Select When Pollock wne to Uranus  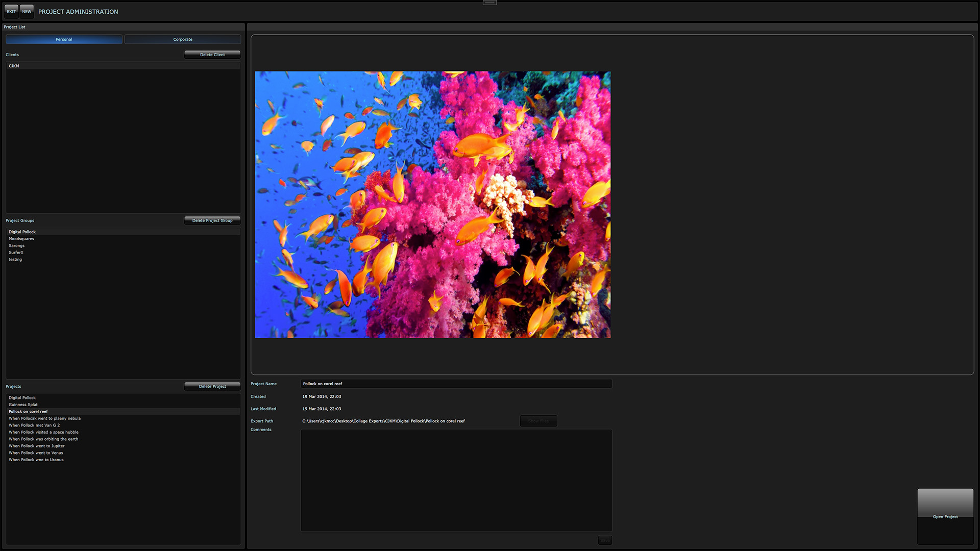(x=123, y=460)
